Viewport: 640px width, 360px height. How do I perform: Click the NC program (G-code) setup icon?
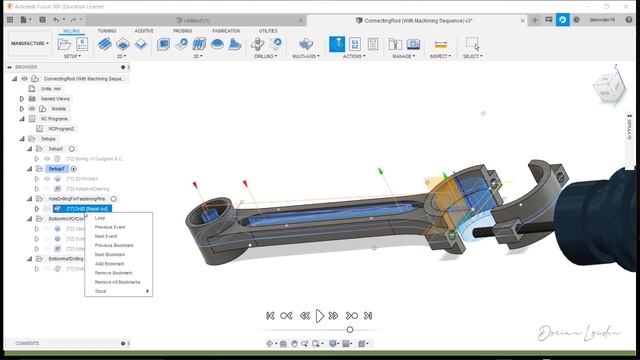tap(82, 44)
